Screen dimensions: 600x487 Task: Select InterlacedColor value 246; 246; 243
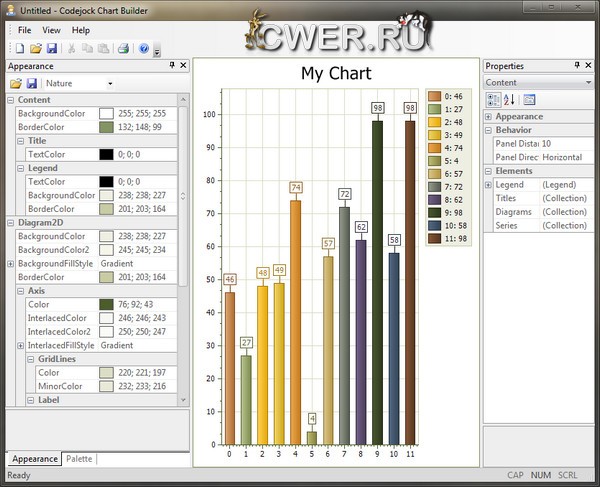pyautogui.click(x=142, y=318)
